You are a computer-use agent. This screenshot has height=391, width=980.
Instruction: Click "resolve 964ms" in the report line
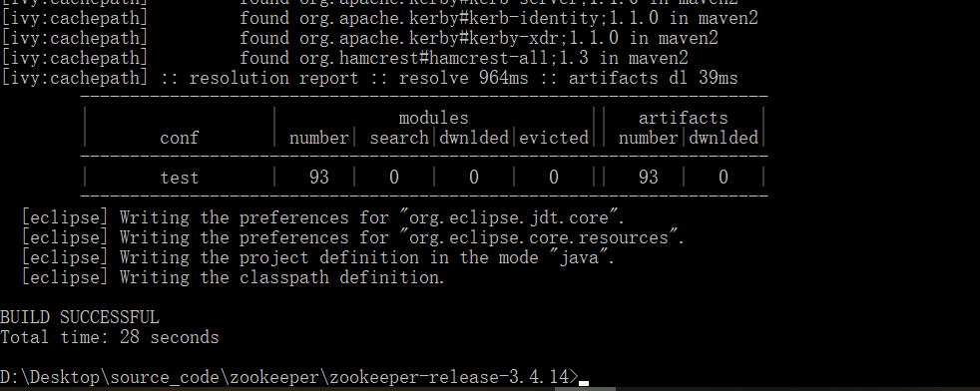pyautogui.click(x=463, y=78)
